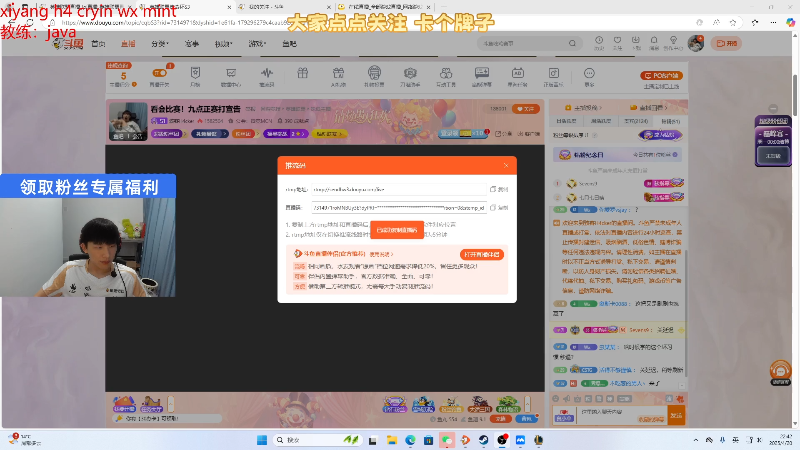800x450 pixels.
Task: Open the download icon in header
Action: click(636, 42)
